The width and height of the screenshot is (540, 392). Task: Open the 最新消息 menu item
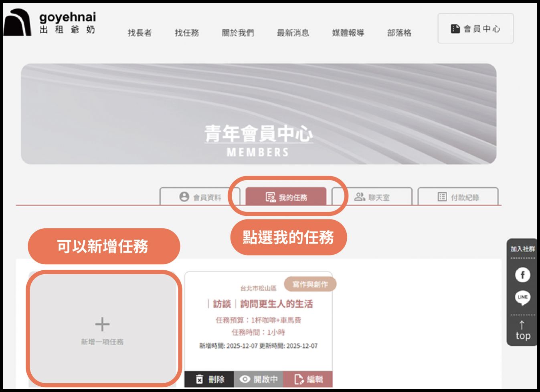293,33
